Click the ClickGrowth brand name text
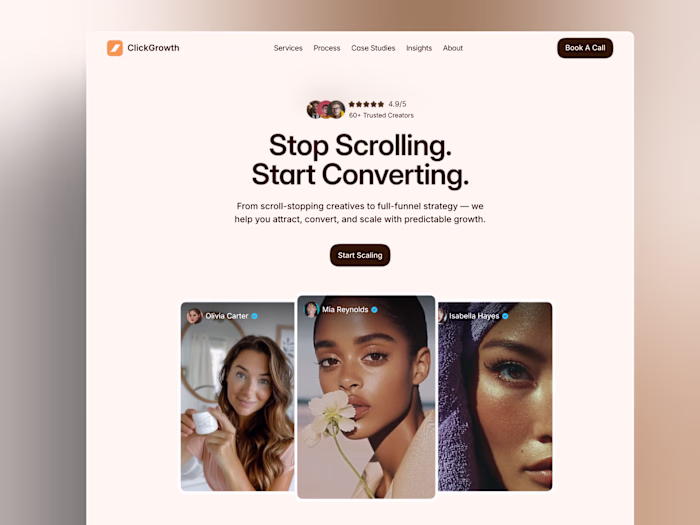The height and width of the screenshot is (525, 700). coord(153,48)
